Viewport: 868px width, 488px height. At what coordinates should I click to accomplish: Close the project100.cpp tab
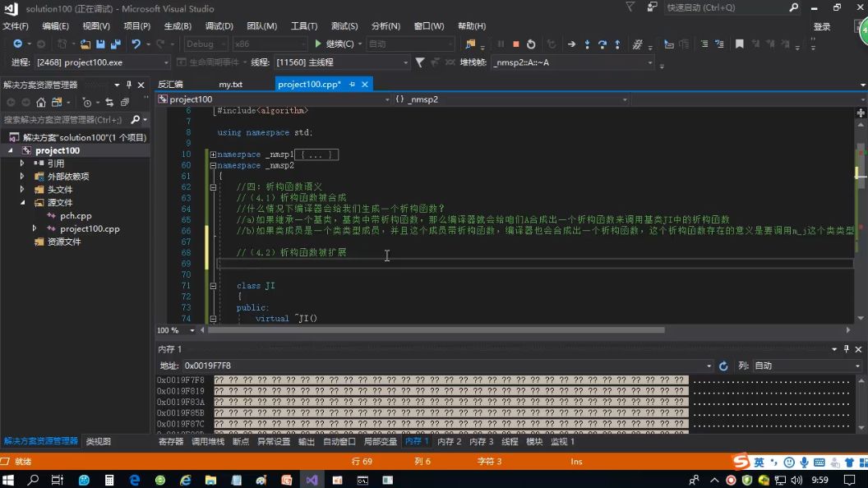(365, 84)
